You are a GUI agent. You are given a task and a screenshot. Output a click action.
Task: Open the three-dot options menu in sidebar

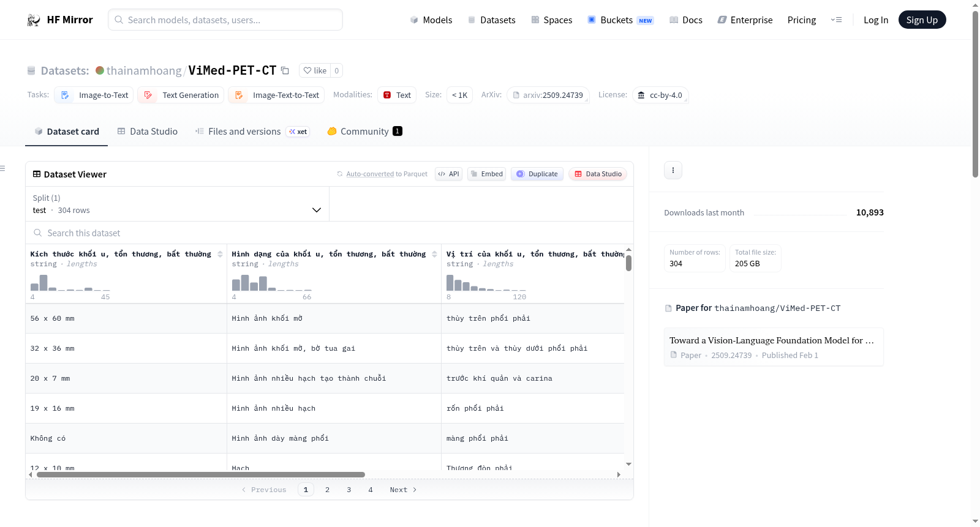tap(673, 170)
